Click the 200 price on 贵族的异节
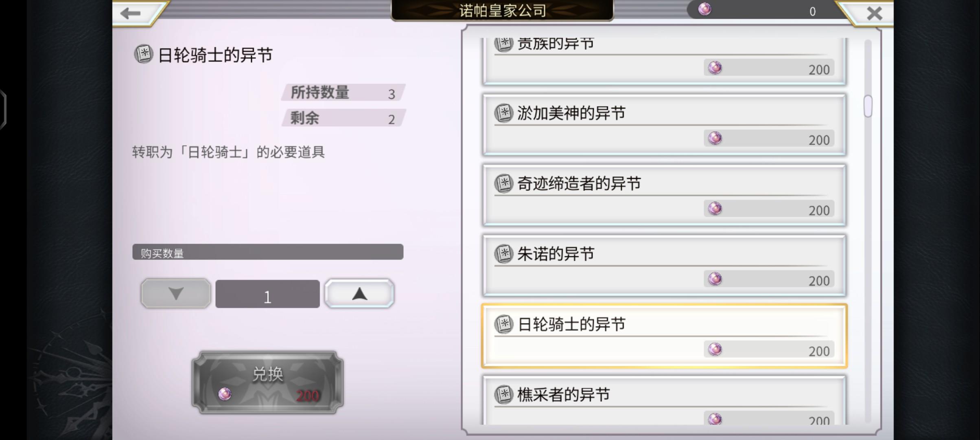The width and height of the screenshot is (980, 440). tap(819, 70)
